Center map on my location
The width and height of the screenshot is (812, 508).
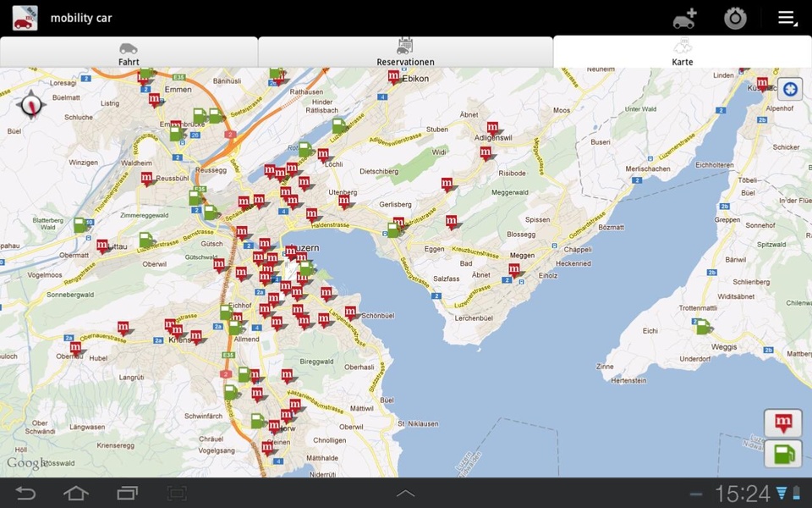tap(790, 89)
